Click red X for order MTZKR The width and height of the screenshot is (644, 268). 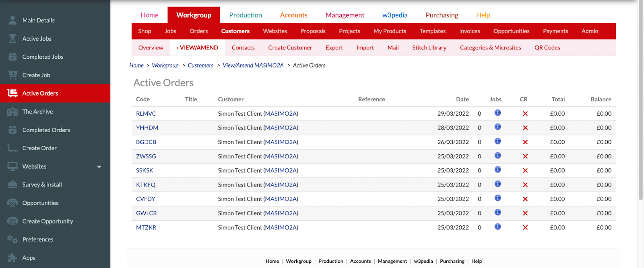(525, 227)
